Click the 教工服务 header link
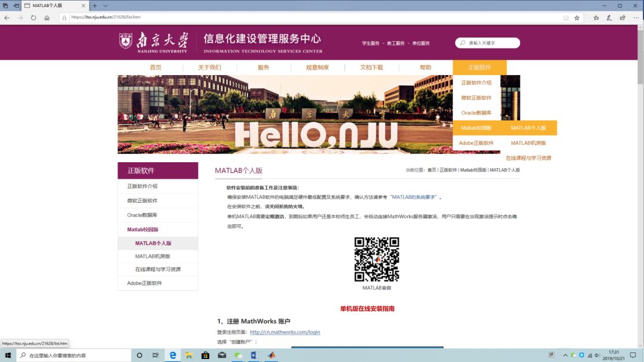Image resolution: width=644 pixels, height=362 pixels. click(x=395, y=43)
